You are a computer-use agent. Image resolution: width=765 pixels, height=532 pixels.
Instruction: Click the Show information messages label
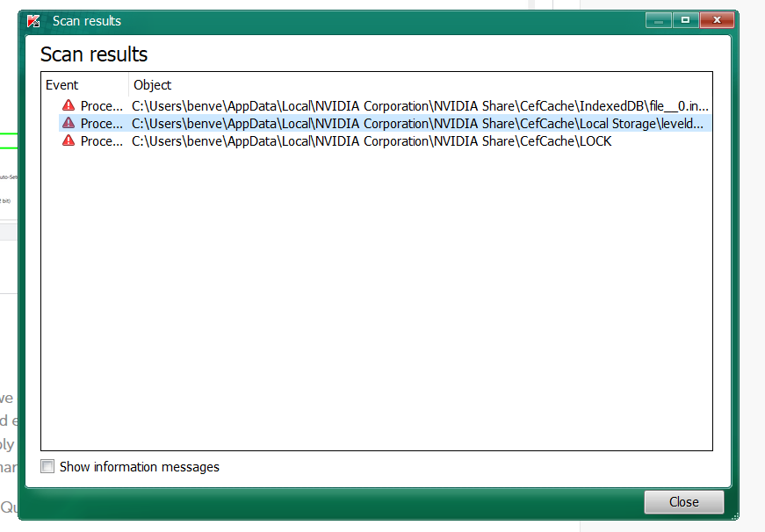[140, 467]
